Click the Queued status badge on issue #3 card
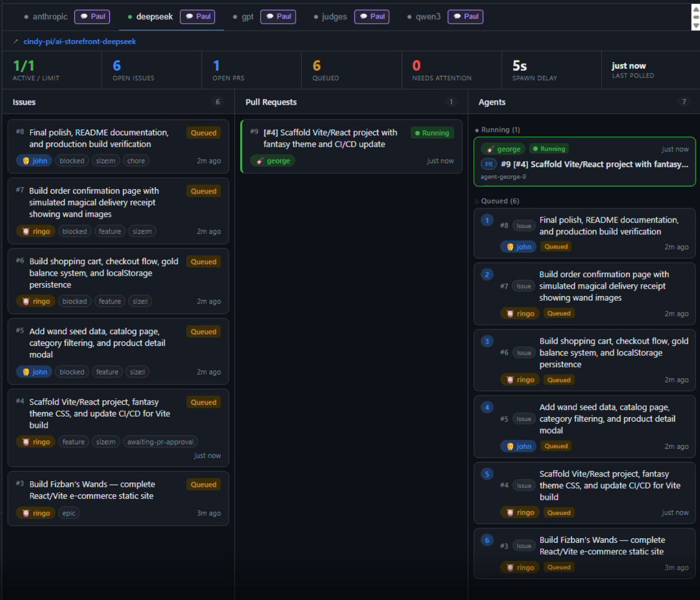 pyautogui.click(x=203, y=485)
